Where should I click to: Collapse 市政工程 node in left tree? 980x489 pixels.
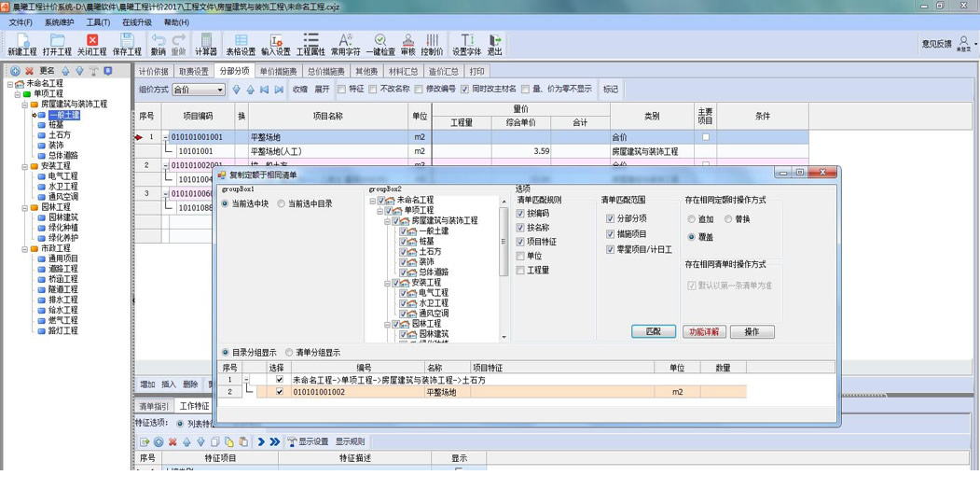(x=25, y=248)
